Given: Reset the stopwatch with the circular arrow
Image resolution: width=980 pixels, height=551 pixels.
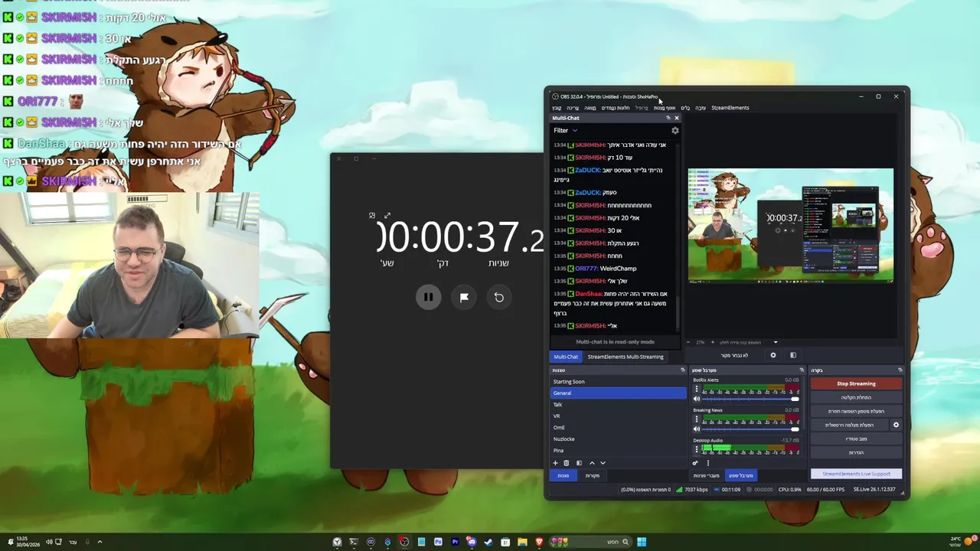Looking at the screenshot, I should 499,297.
